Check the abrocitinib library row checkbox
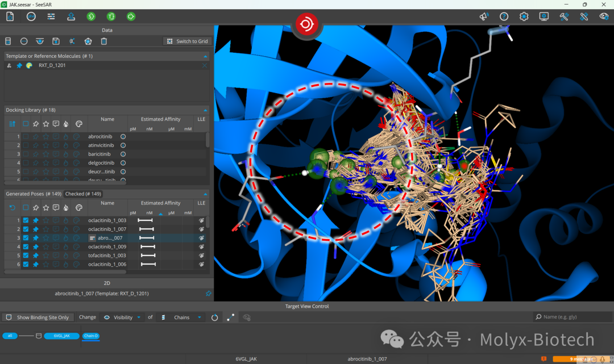The height and width of the screenshot is (364, 614). [x=26, y=136]
